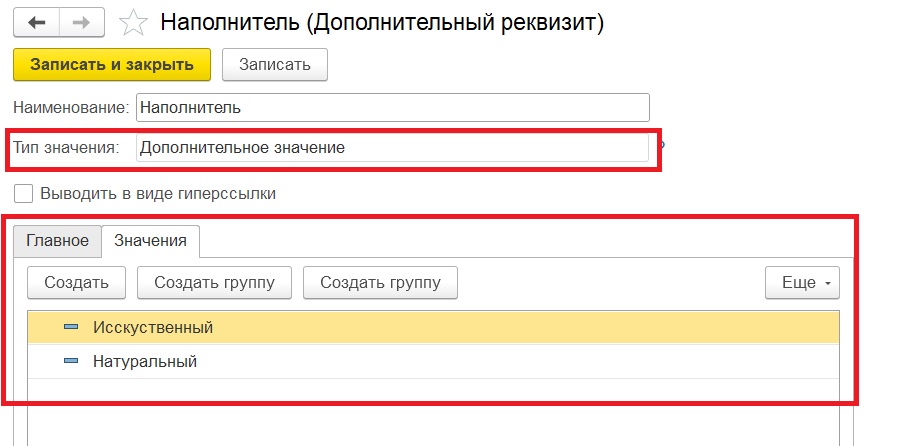Edit the Наименование field
The height and width of the screenshot is (446, 922).
click(393, 108)
